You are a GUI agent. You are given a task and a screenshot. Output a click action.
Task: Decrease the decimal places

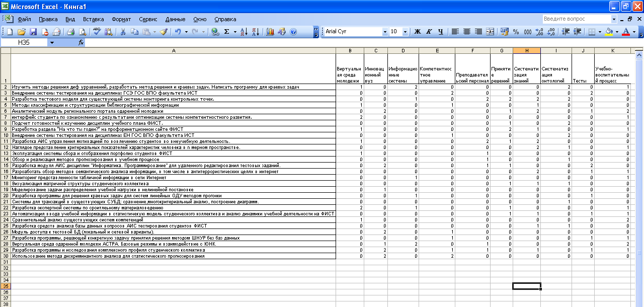click(551, 31)
